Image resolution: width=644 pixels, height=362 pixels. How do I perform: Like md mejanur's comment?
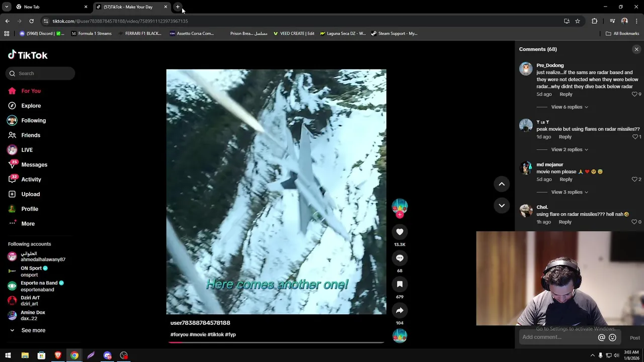pos(634,179)
